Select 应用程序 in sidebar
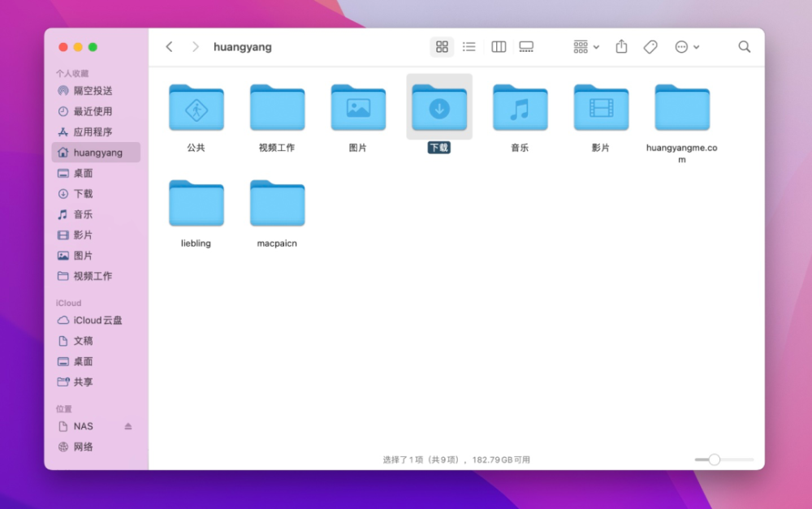Screen dimensions: 812x509 tap(93, 132)
